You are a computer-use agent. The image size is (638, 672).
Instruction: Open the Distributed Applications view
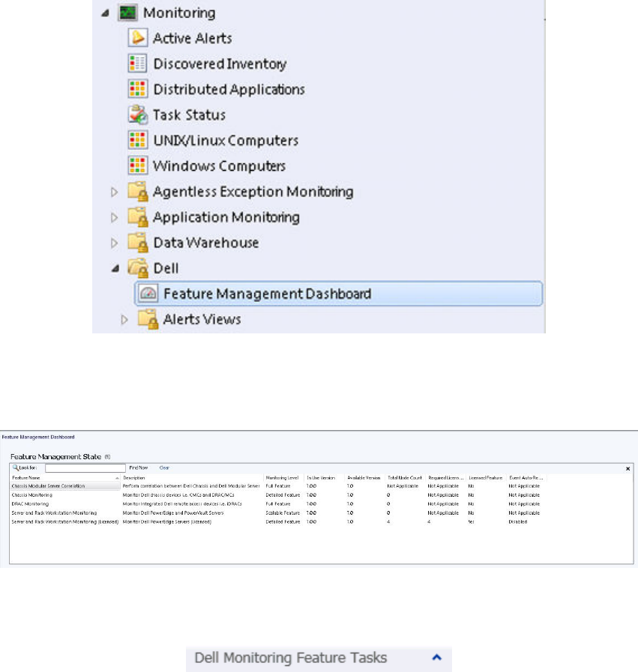[229, 89]
